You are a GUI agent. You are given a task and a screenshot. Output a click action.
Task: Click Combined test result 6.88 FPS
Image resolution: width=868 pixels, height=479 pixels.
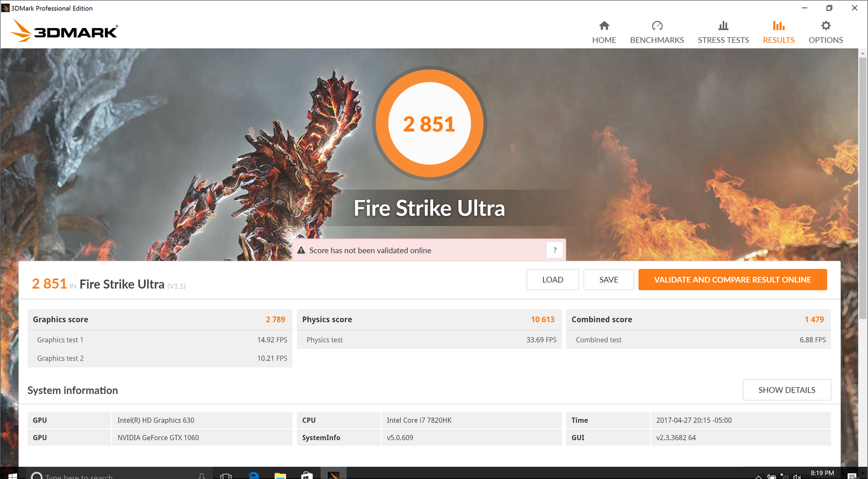[812, 340]
